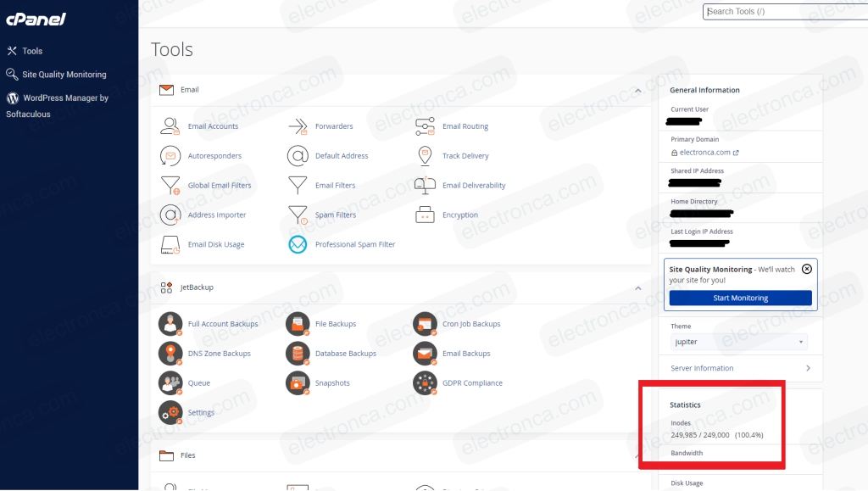
Task: Open the DNS Zone Backups icon
Action: point(171,354)
